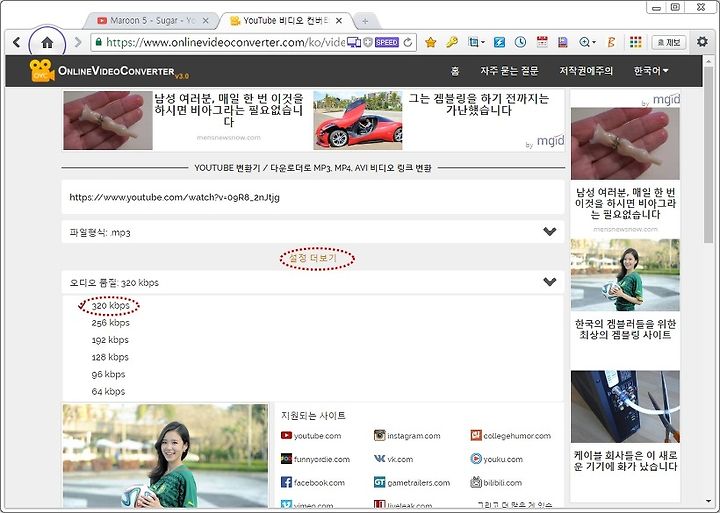Open the colorful apps grid icon
The height and width of the screenshot is (513, 720).
(636, 42)
